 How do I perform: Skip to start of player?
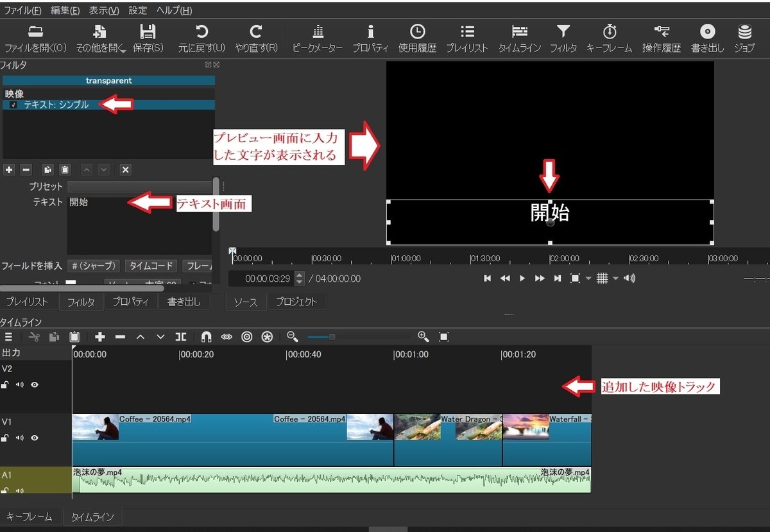(487, 279)
